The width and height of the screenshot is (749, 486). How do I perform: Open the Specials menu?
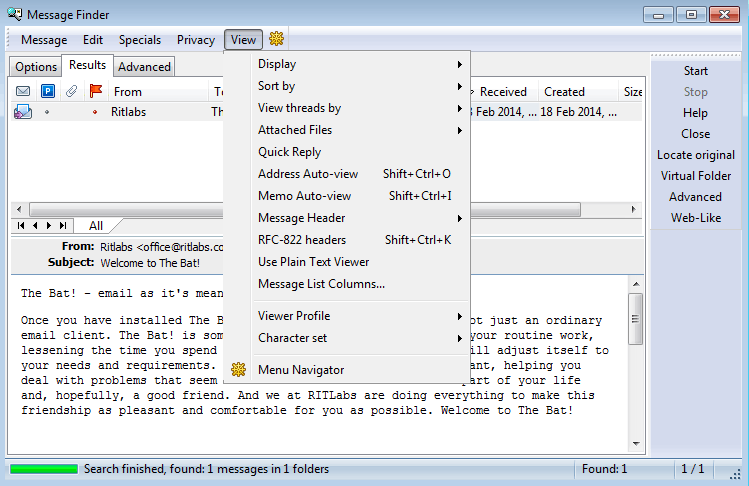(x=140, y=40)
